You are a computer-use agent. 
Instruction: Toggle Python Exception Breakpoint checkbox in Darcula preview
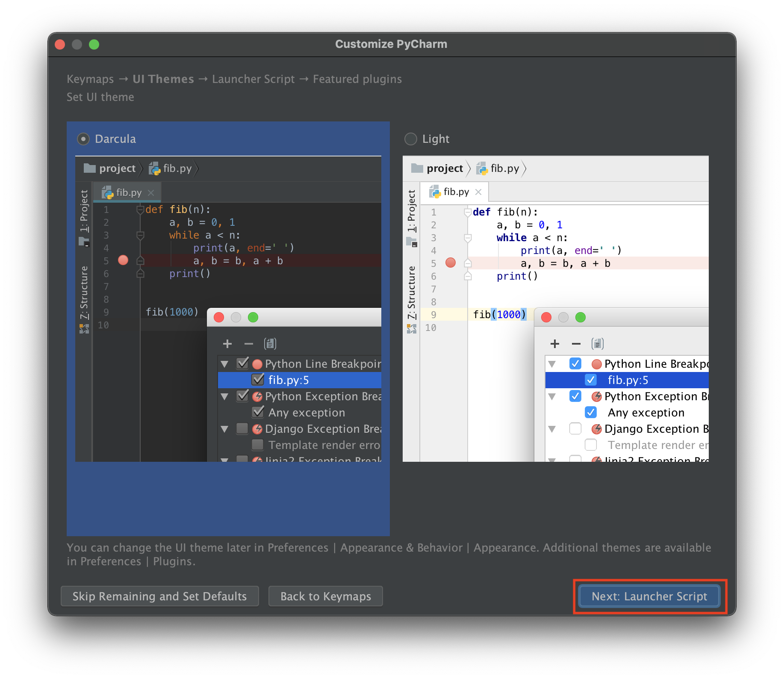click(x=242, y=396)
